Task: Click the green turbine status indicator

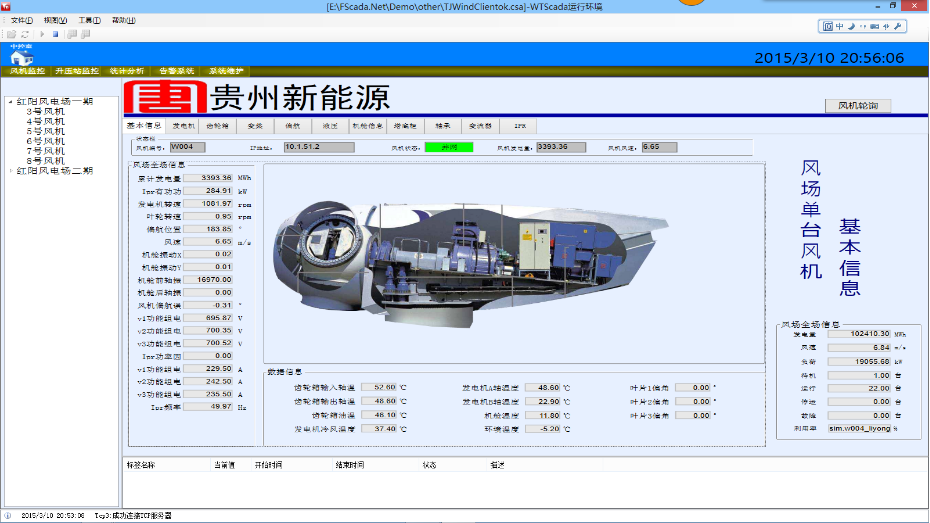Action: click(x=449, y=147)
